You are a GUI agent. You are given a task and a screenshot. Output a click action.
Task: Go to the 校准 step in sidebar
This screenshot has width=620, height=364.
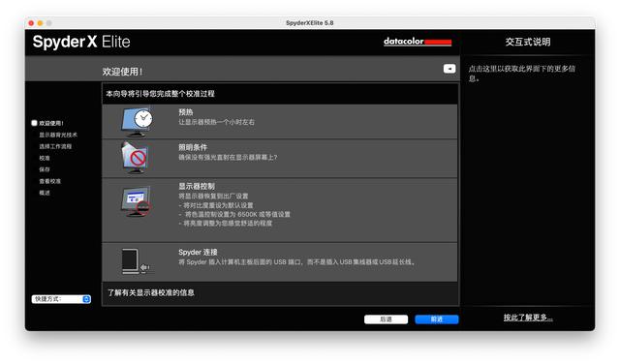(45, 158)
